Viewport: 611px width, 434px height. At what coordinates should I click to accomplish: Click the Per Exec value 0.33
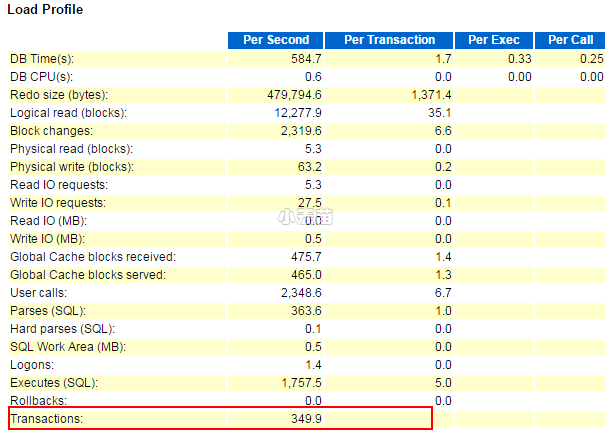click(520, 58)
